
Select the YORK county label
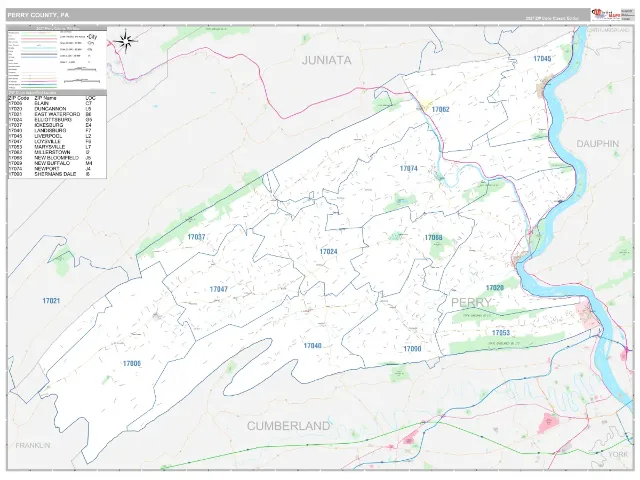pyautogui.click(x=618, y=454)
